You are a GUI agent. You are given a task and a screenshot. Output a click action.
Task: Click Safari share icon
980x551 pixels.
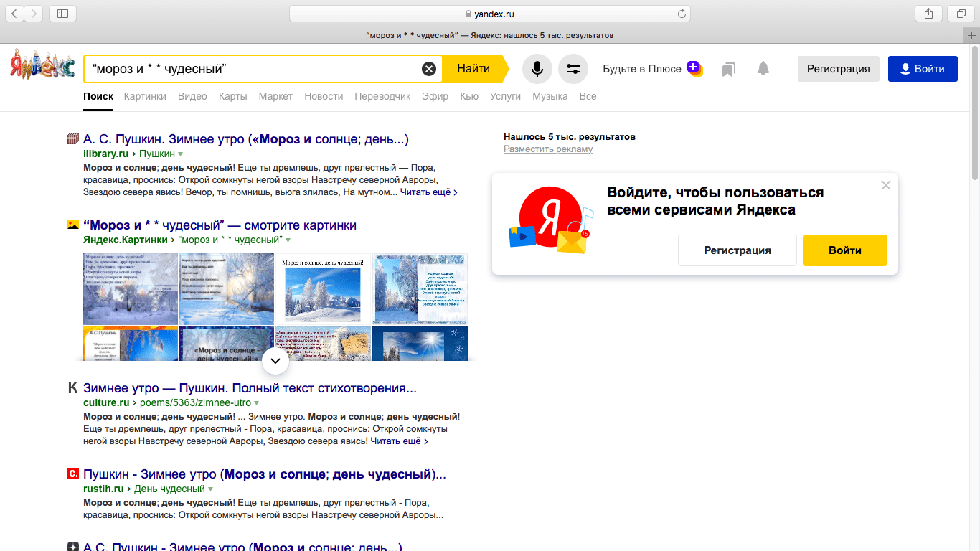pos(928,14)
